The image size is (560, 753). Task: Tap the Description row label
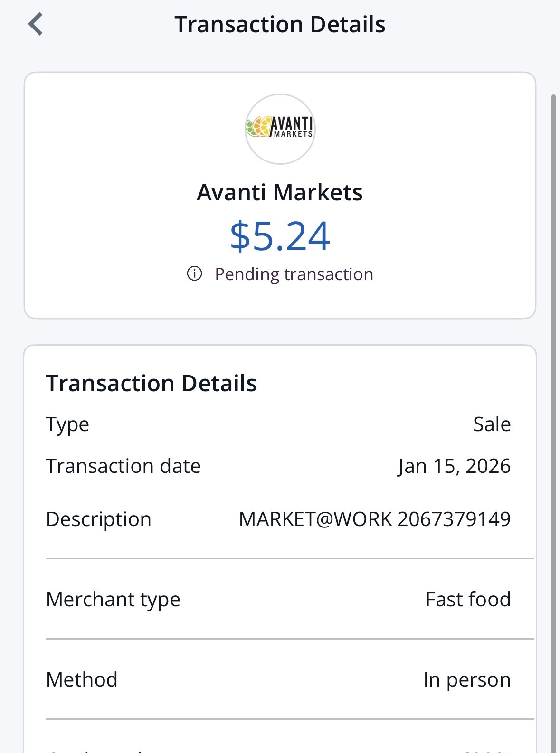[98, 519]
